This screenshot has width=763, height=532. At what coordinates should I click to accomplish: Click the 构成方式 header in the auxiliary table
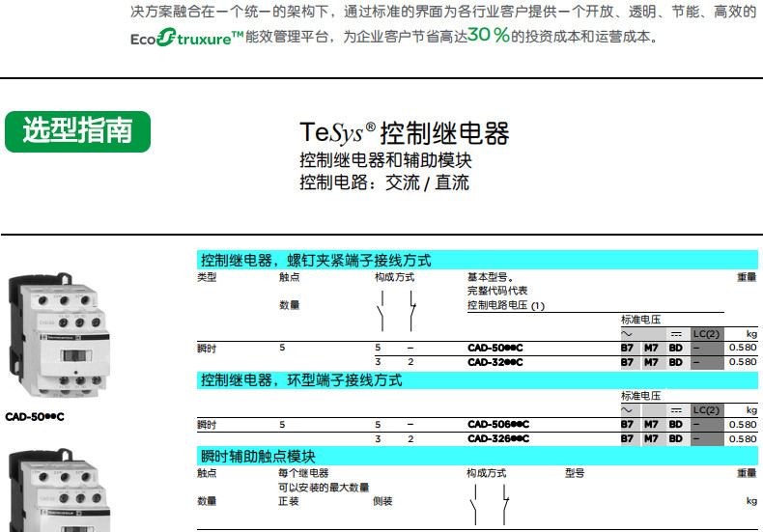tap(486, 473)
